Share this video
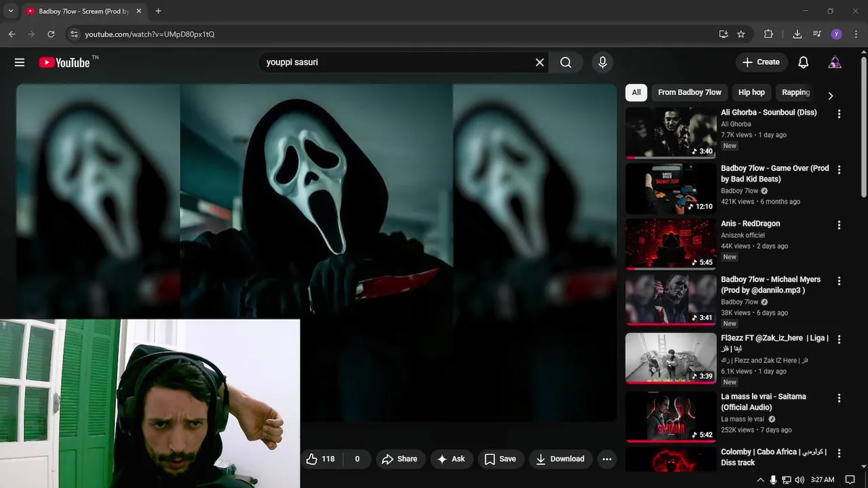This screenshot has height=488, width=868. 400,459
